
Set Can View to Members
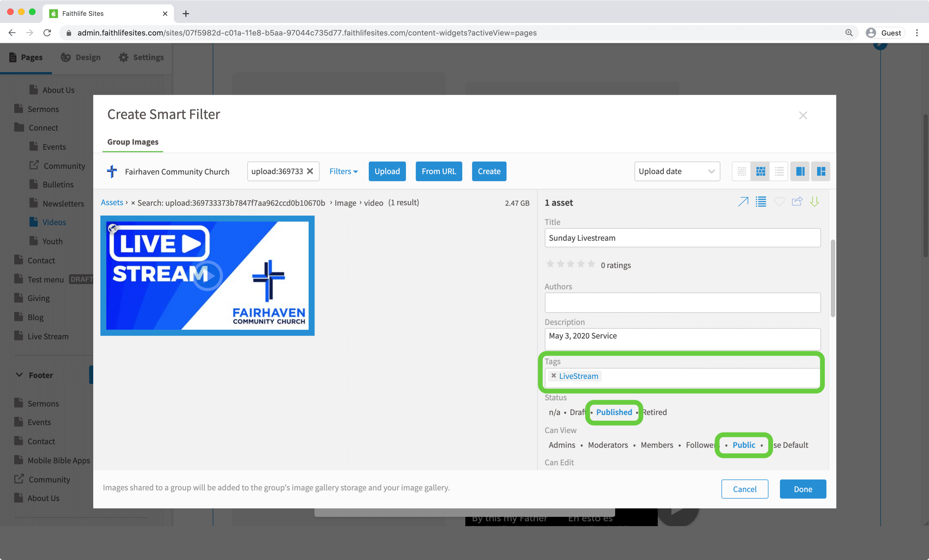tap(657, 445)
